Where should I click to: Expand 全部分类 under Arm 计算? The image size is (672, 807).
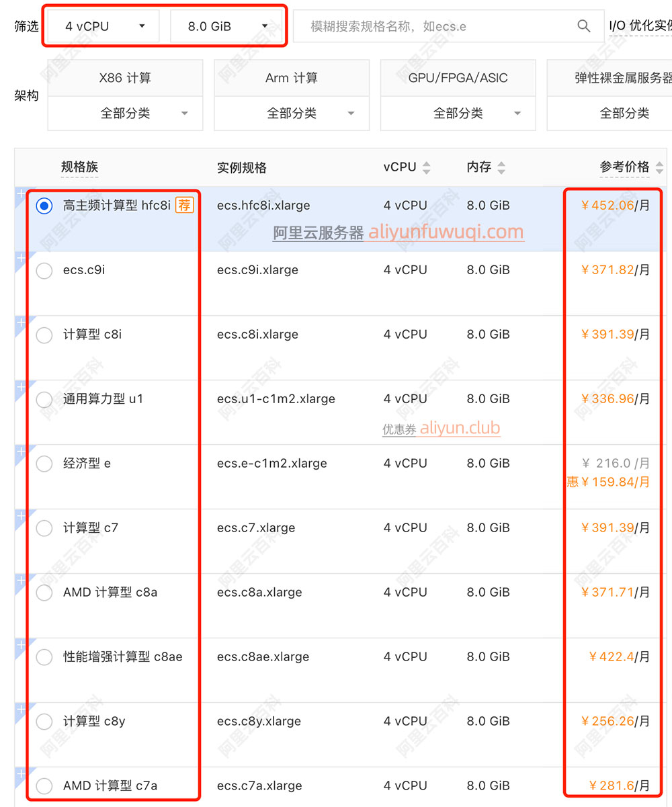[x=292, y=114]
